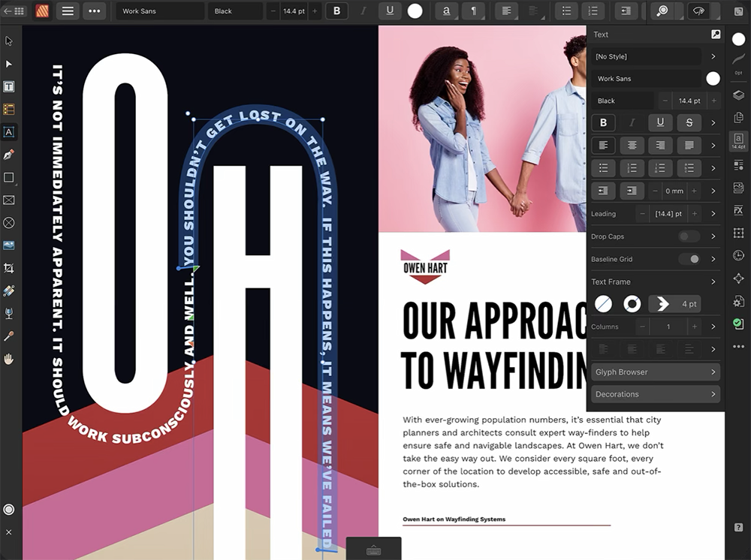Viewport: 751px width, 560px height.
Task: Open the FX layer effects panel
Action: click(738, 210)
